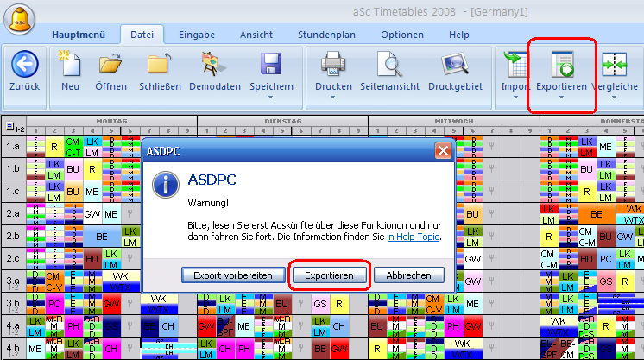Open the Hauptmenü tab
The height and width of the screenshot is (360, 644).
pyautogui.click(x=79, y=35)
